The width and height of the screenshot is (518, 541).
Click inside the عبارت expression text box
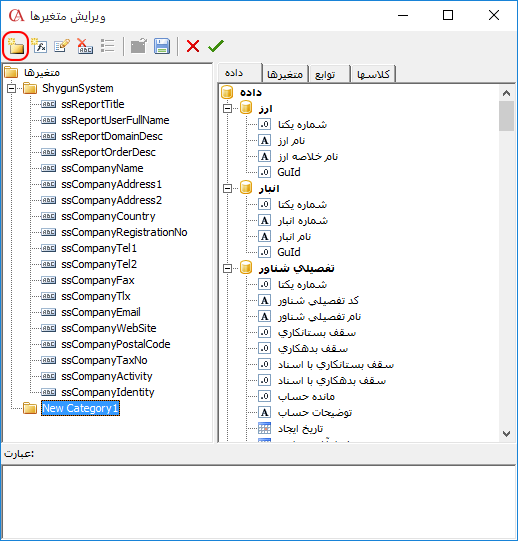(x=258, y=501)
